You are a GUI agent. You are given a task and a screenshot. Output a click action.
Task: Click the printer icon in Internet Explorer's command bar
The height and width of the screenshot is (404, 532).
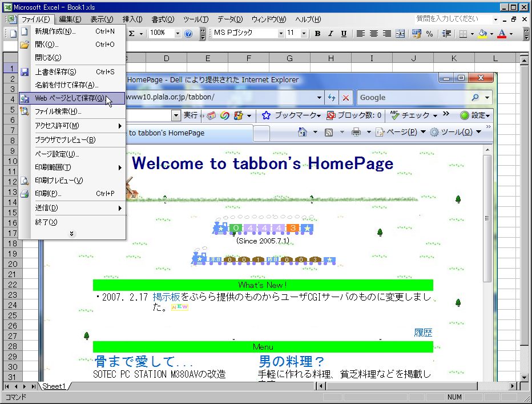pyautogui.click(x=356, y=132)
